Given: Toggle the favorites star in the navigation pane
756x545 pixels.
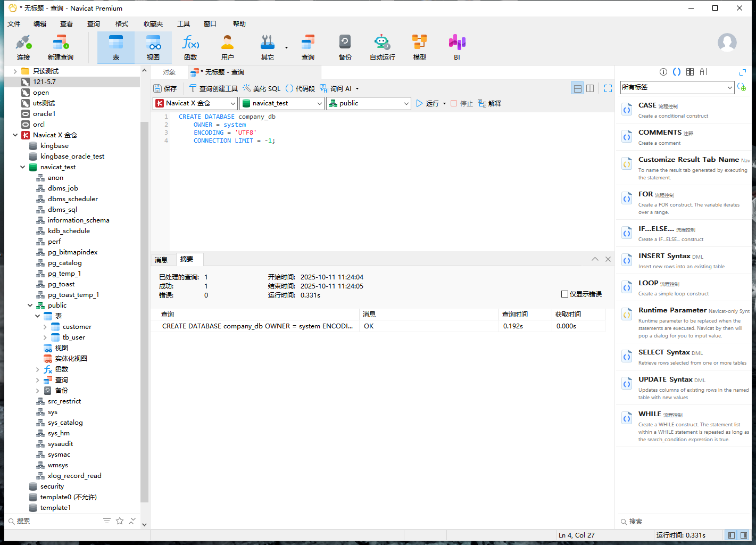Looking at the screenshot, I should pos(120,521).
